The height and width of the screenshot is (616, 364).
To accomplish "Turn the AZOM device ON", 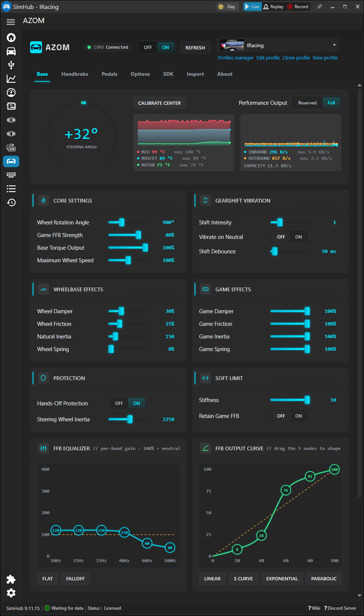I will (x=165, y=48).
